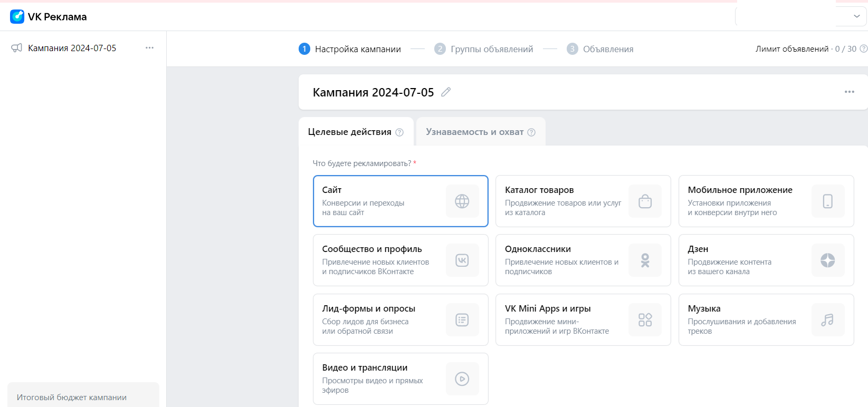Click the music note icon in Музыка card
This screenshot has height=407, width=868.
828,320
